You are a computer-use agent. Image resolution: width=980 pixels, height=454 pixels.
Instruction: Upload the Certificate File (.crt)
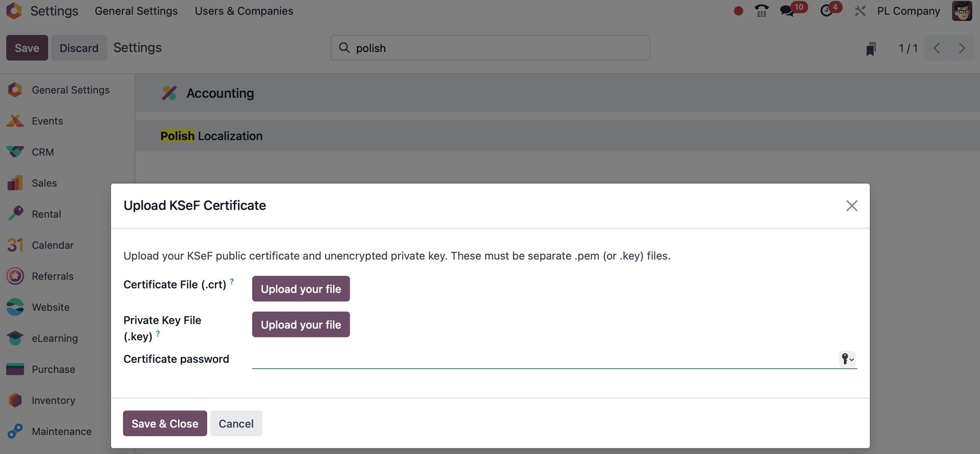tap(301, 289)
